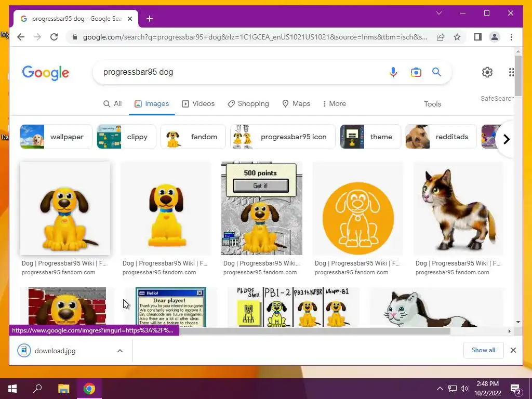
Task: Switch to Shopping tab
Action: pos(248,104)
